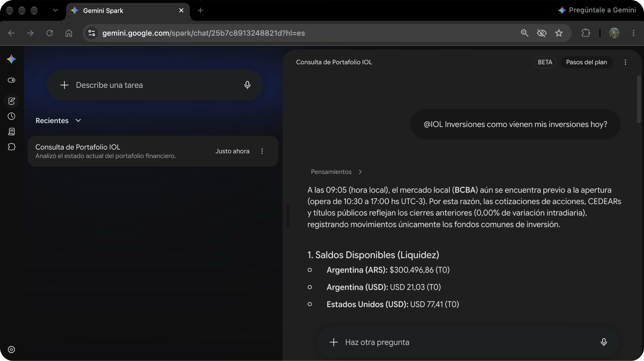644x361 pixels.
Task: Open more options for Consulta de Portafolio IOL item
Action: [x=262, y=151]
